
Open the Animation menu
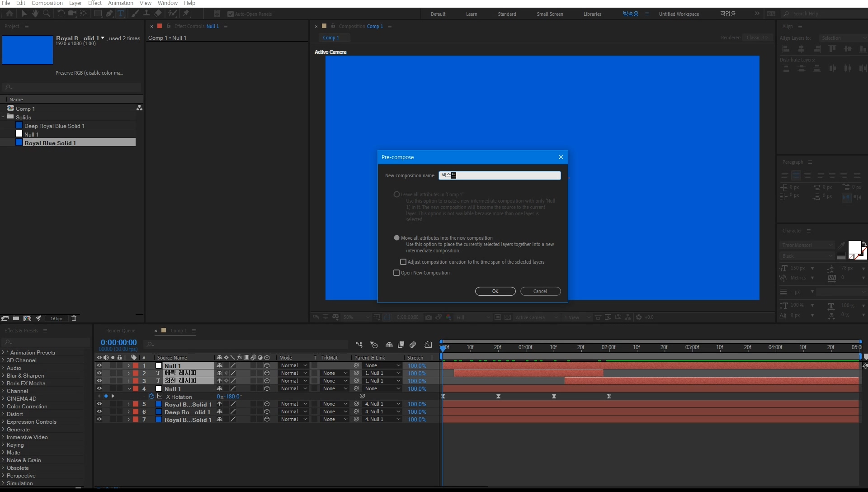click(120, 3)
